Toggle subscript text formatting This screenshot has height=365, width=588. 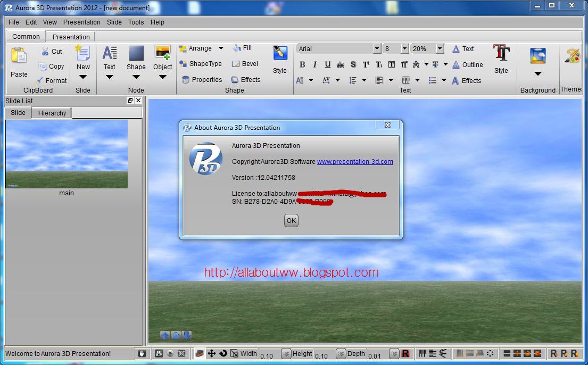379,64
